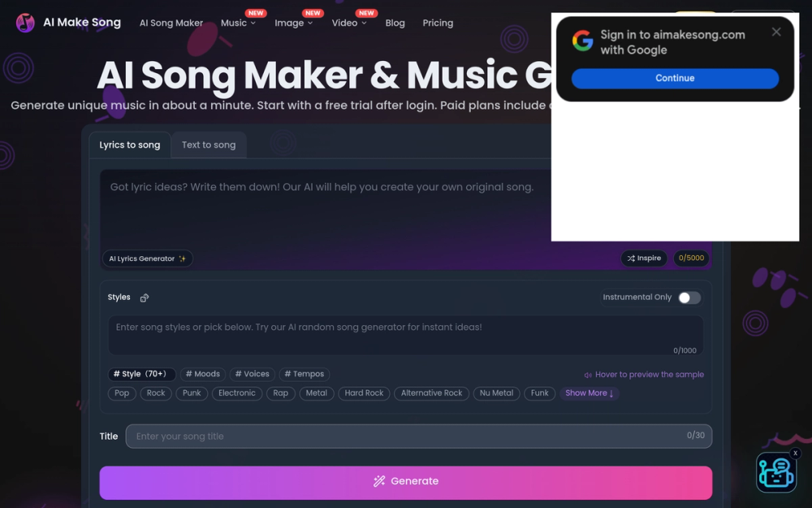The image size is (812, 508).
Task: Open the Pricing page
Action: 438,23
